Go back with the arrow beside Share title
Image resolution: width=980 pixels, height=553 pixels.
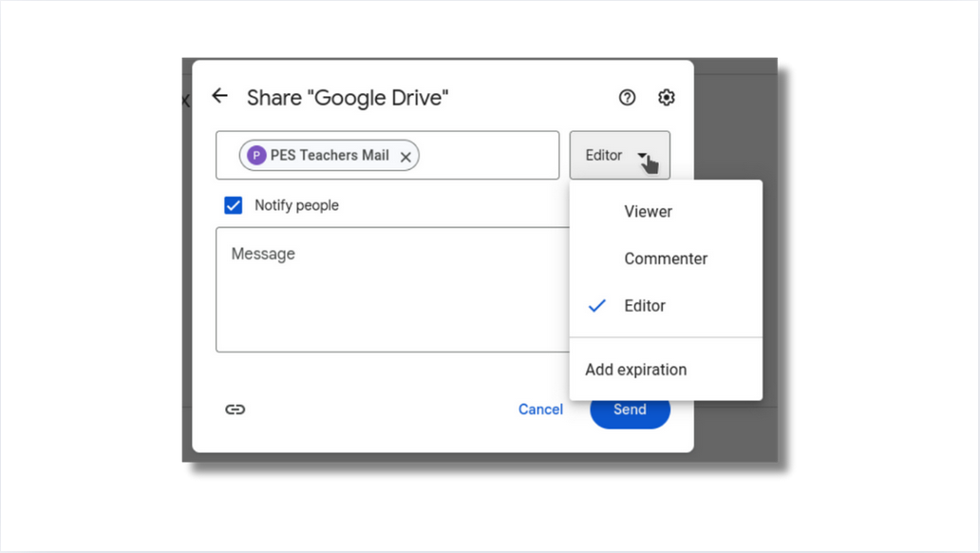pyautogui.click(x=219, y=96)
